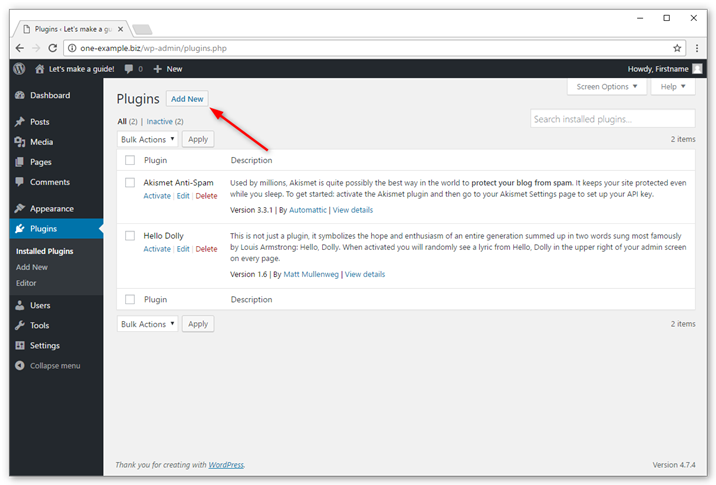716x485 pixels.
Task: Activate the Hello Dolly plugin
Action: pyautogui.click(x=157, y=248)
